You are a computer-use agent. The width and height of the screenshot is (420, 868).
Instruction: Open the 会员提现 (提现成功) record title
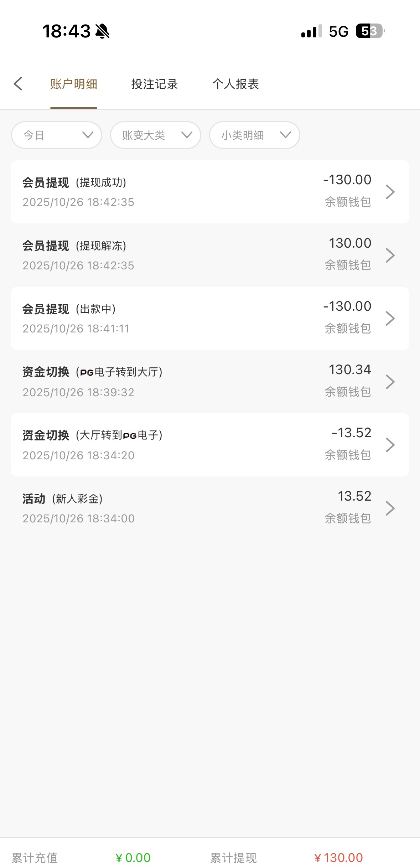pos(74,182)
